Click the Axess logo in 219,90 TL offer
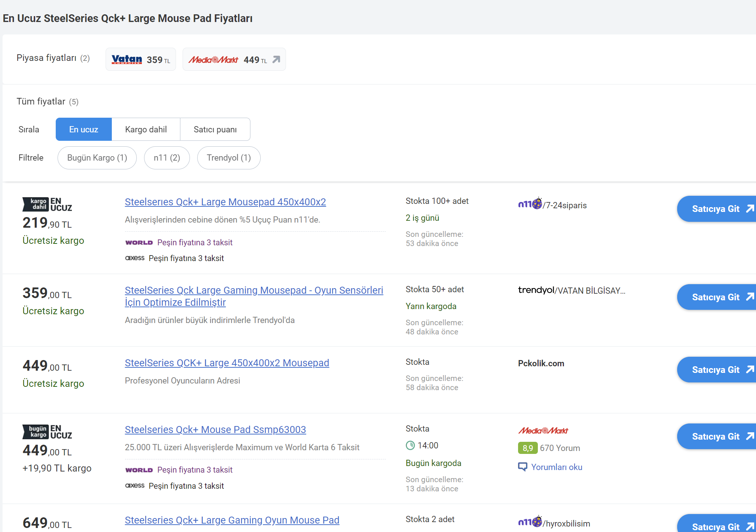Viewport: 756px width, 532px height. [135, 258]
